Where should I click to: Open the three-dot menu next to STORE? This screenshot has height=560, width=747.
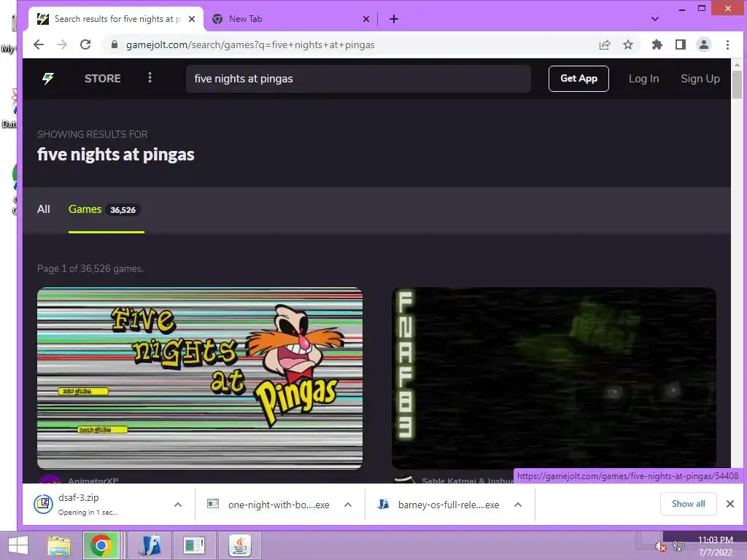tap(150, 77)
